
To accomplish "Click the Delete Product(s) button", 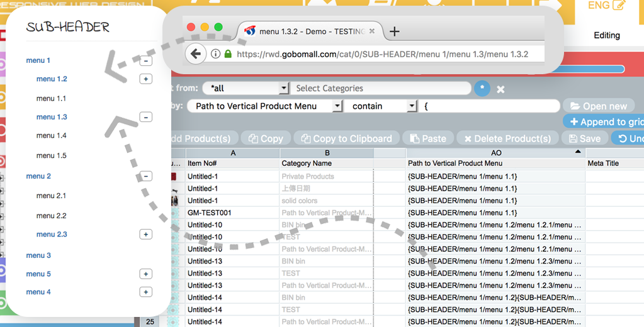I will [x=507, y=138].
